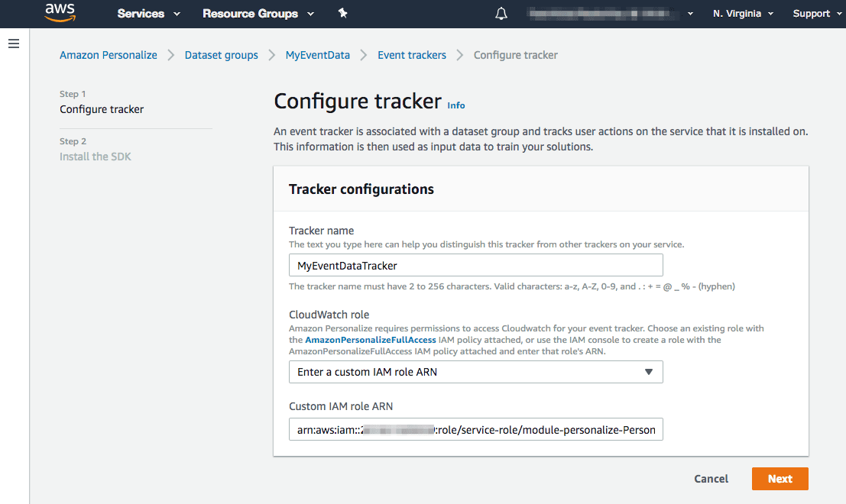Go to Event trackers via breadcrumb
846x504 pixels.
click(x=411, y=54)
